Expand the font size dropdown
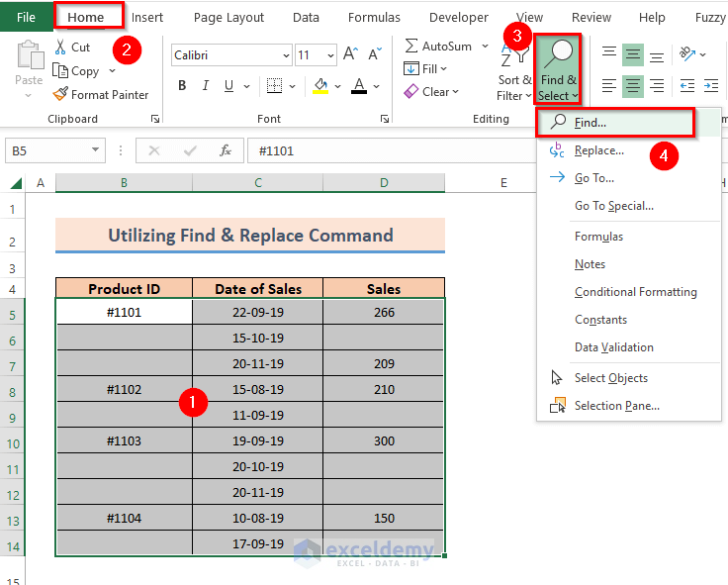The width and height of the screenshot is (728, 585). click(x=330, y=55)
